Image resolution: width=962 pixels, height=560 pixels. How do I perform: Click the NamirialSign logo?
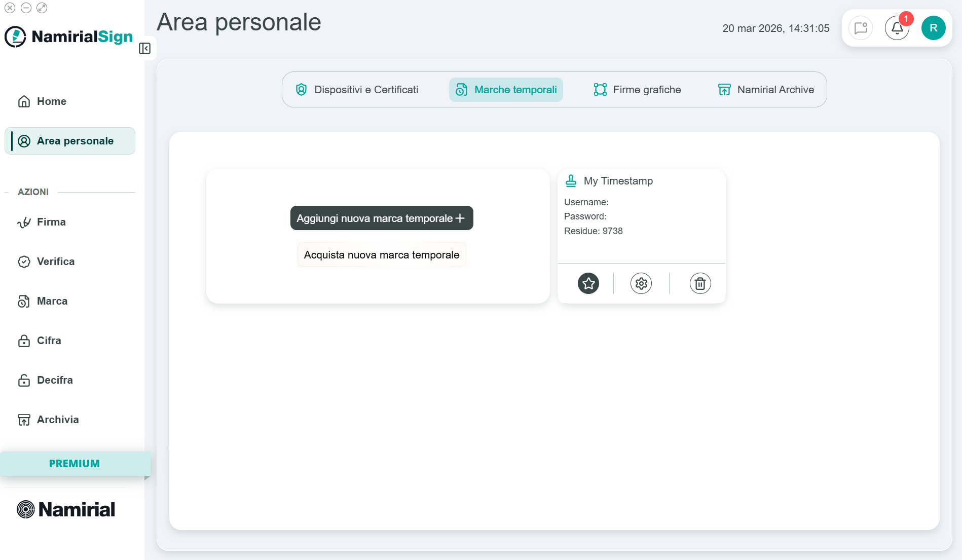click(69, 36)
